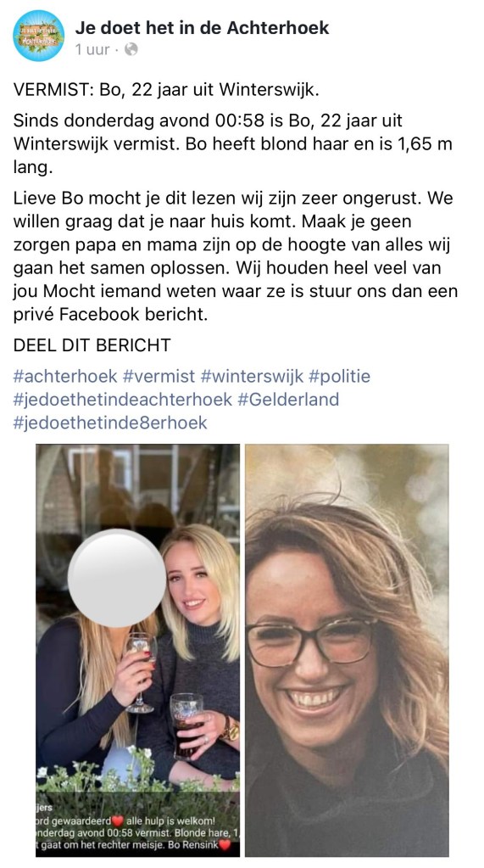484x868 pixels.
Task: Open the #Gelderland hashtag
Action: coord(288,400)
